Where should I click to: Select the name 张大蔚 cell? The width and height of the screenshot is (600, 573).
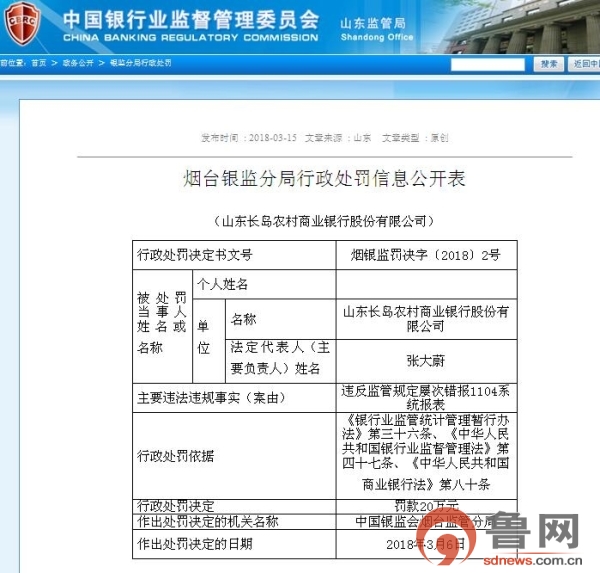426,361
